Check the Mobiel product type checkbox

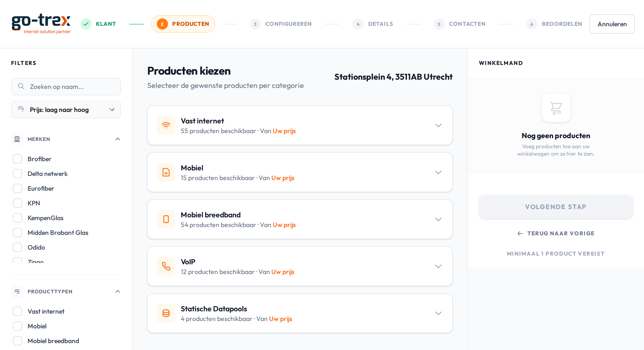pos(17,326)
